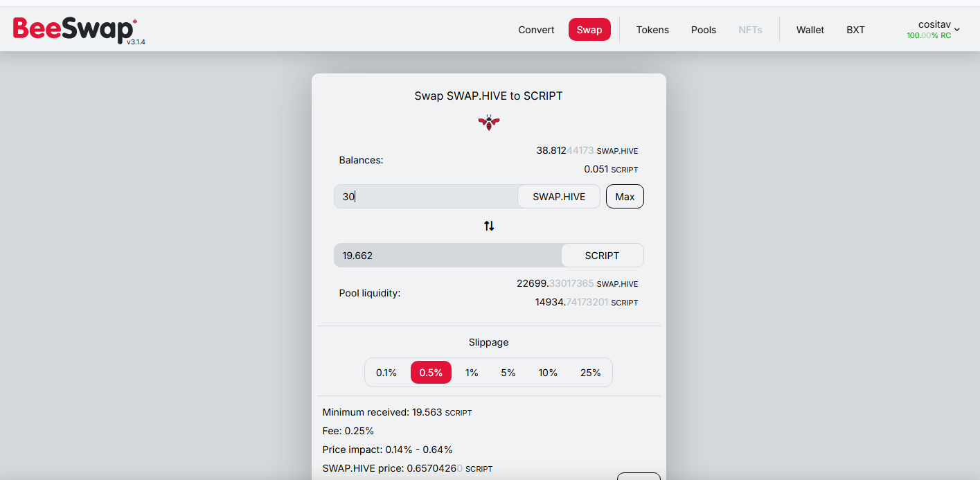Click the SCRIPT output amount field
Viewport: 980px width, 480px height.
click(x=448, y=256)
